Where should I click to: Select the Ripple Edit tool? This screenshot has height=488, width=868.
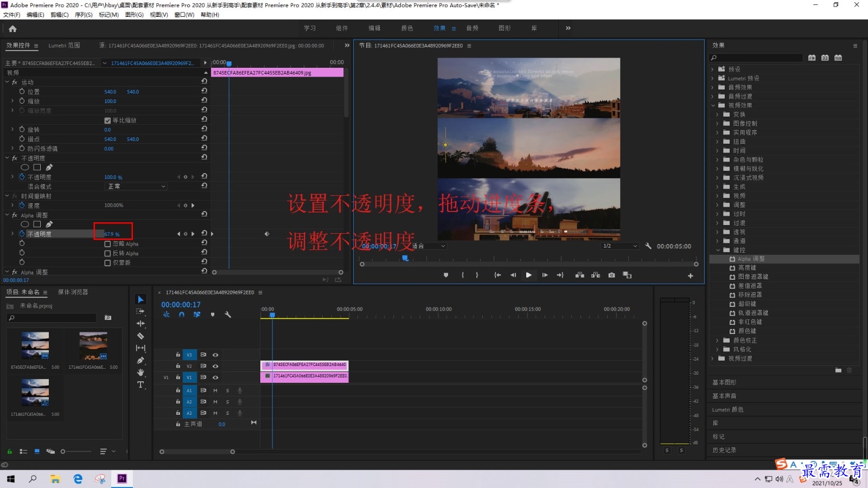point(141,323)
